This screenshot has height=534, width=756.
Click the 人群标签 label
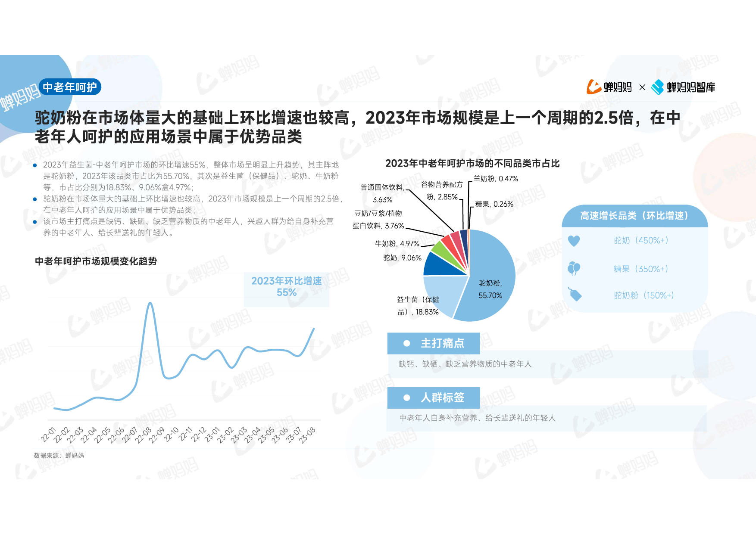442,397
